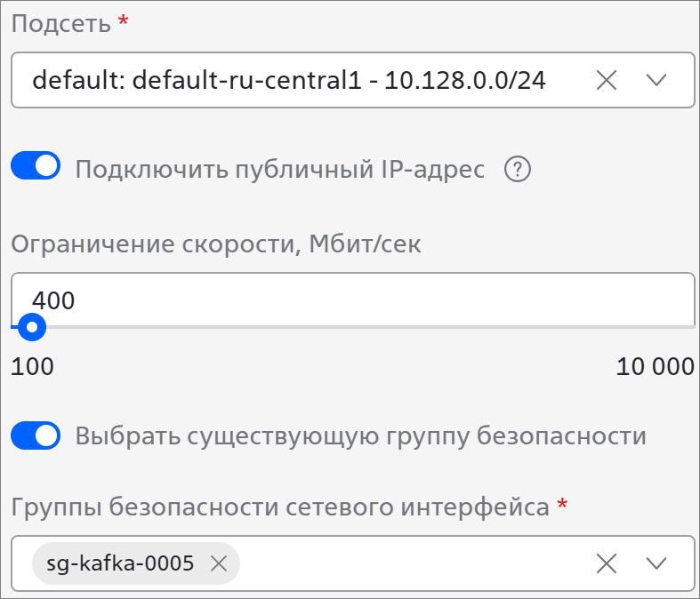Disable the Подключить публичный IP-адрес switch
This screenshot has height=599, width=700.
pos(36,165)
